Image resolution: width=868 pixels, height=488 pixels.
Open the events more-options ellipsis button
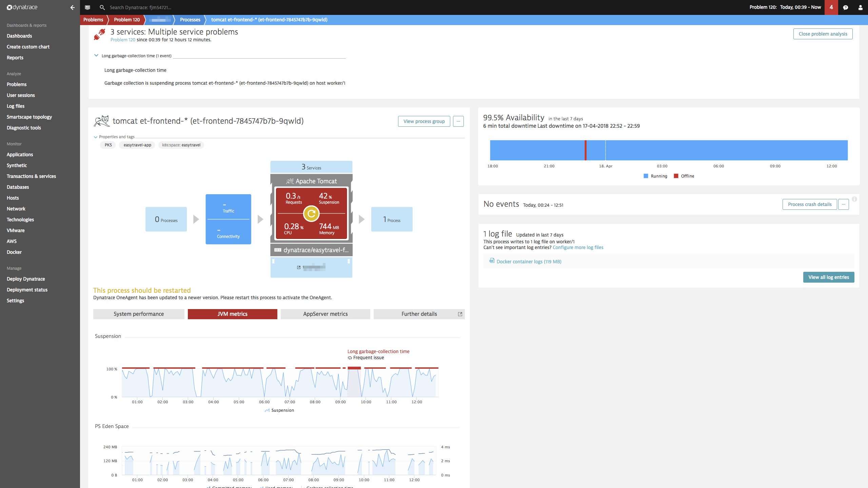tap(844, 204)
